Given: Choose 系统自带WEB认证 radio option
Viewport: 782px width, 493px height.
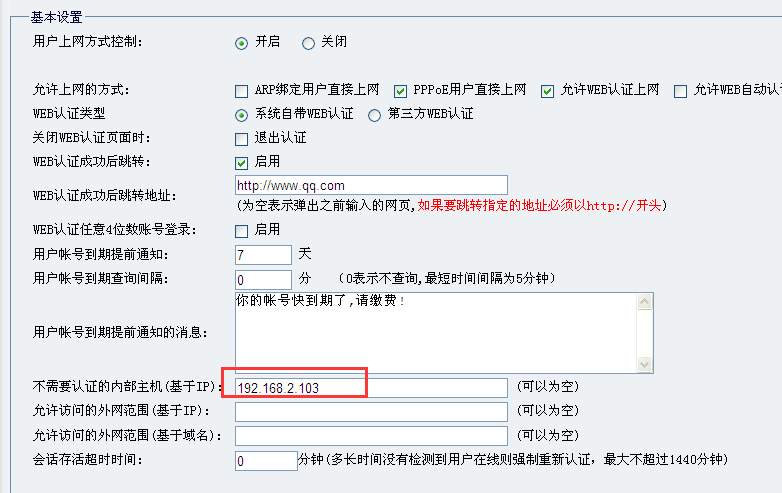Looking at the screenshot, I should coord(241,115).
